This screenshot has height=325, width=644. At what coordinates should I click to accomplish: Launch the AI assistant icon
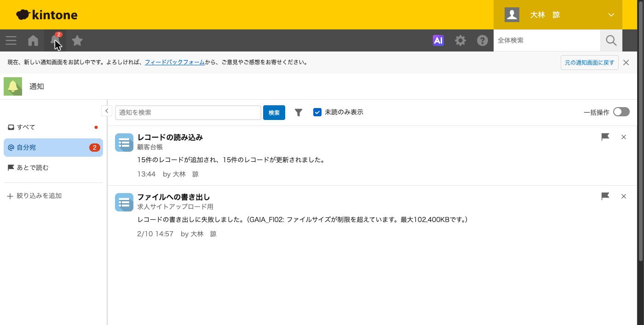(438, 40)
